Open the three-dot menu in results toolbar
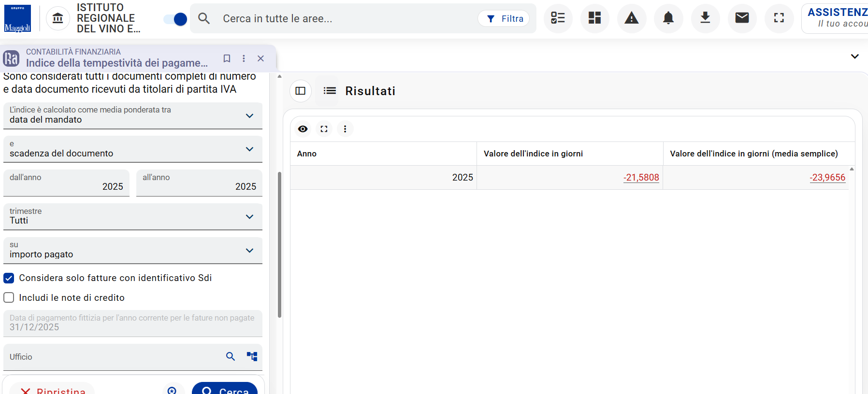 click(x=345, y=129)
